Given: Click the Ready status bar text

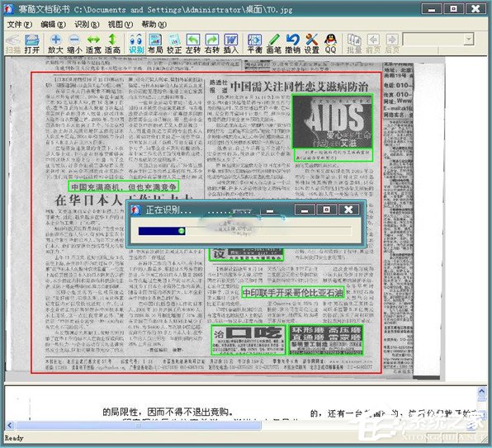Looking at the screenshot, I should click(14, 438).
